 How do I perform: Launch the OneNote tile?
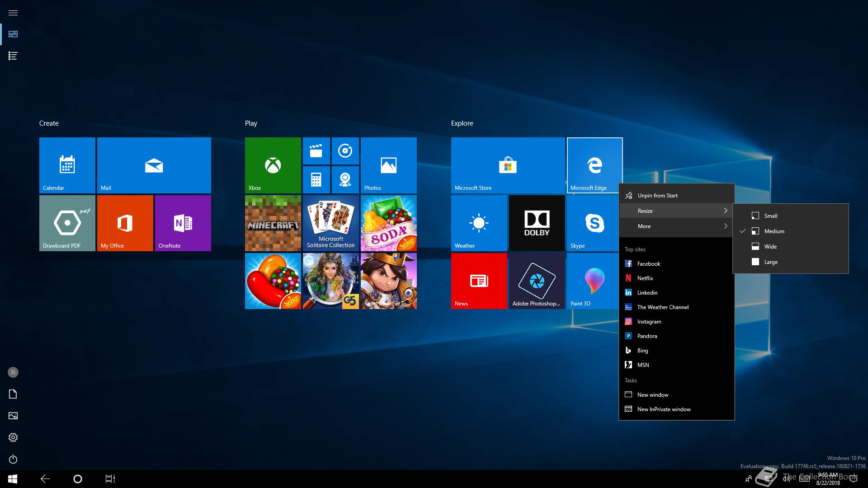183,223
